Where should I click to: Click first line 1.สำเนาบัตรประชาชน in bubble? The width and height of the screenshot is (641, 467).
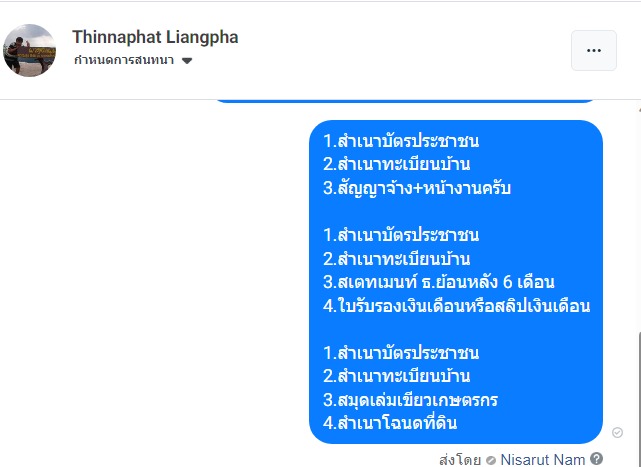point(401,141)
